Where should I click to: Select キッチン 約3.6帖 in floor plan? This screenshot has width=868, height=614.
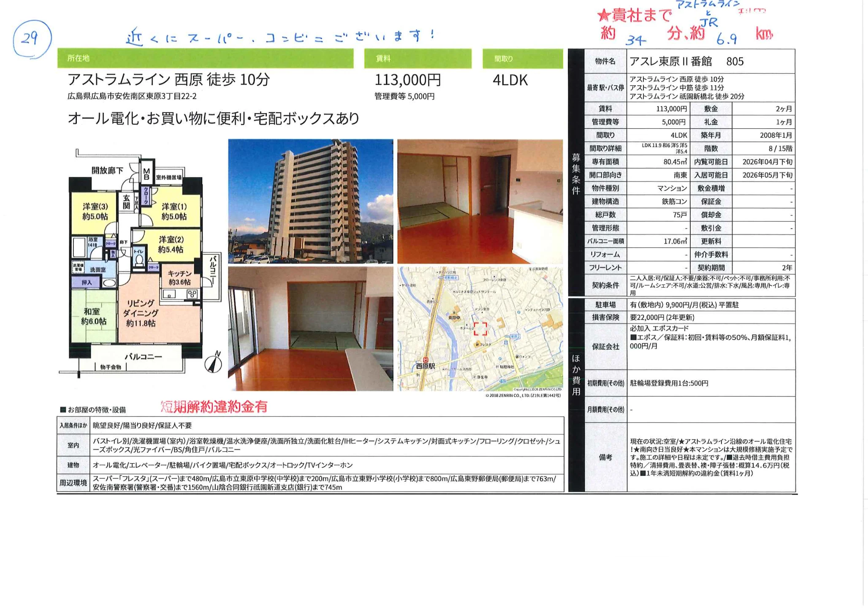179,278
